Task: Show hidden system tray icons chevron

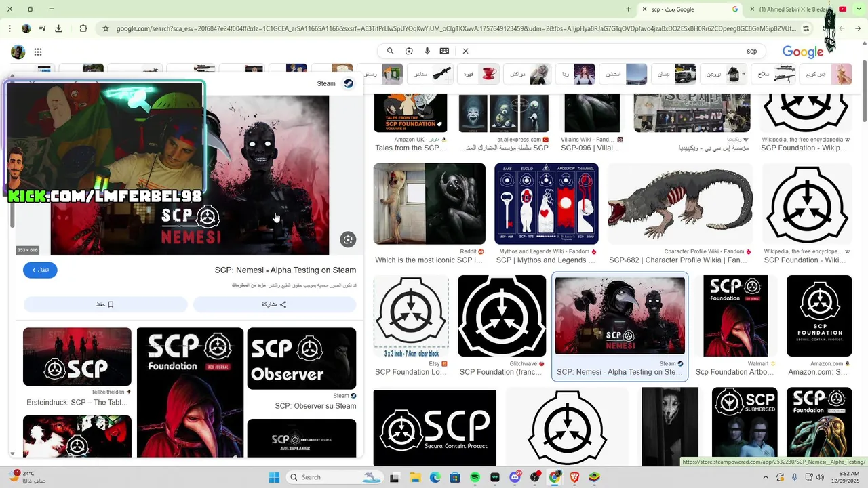Action: 766,477
